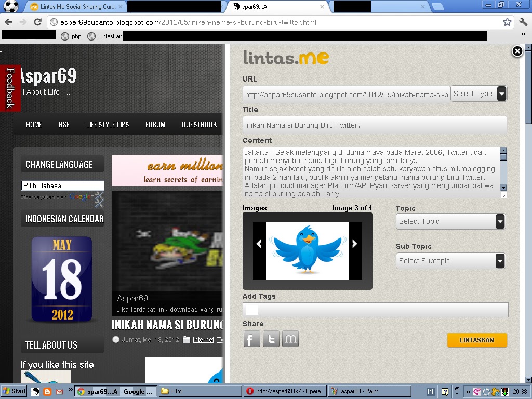Click the IN language indicator
Screen dimensions: 532x399
[430, 392]
